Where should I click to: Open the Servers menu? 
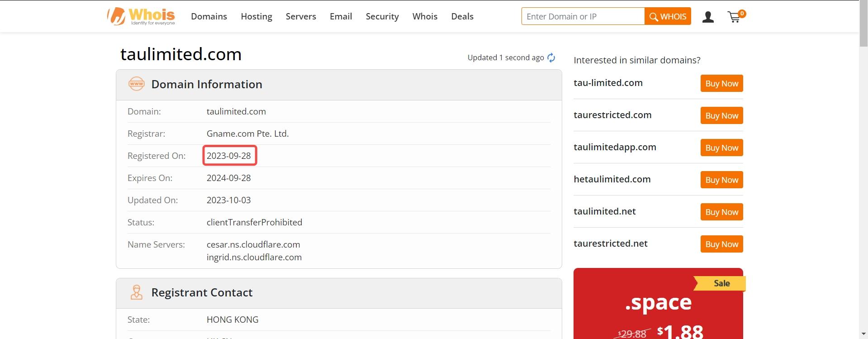[x=301, y=16]
